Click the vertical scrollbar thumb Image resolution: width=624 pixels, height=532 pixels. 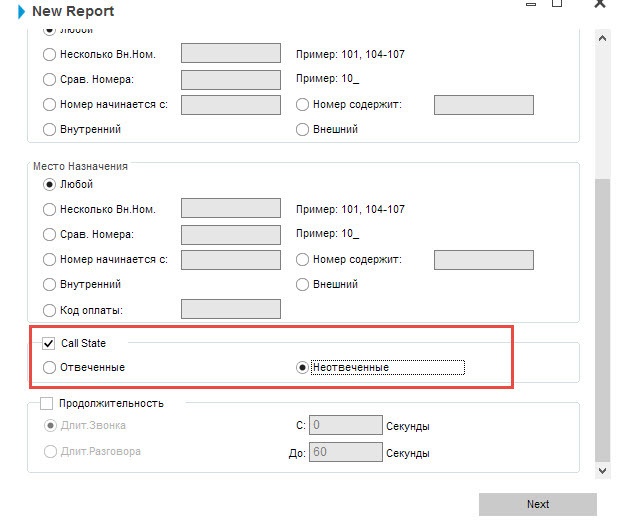click(x=602, y=318)
